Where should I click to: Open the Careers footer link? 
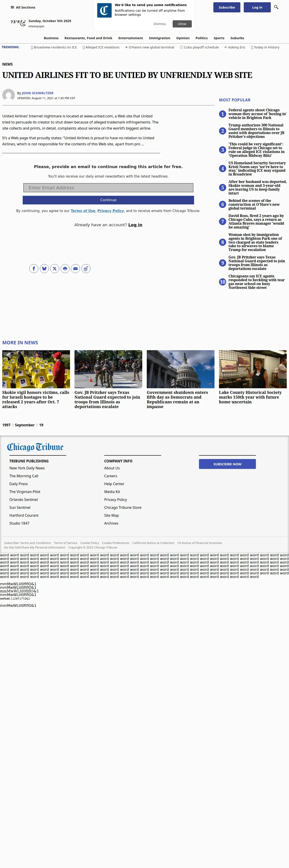click(x=111, y=476)
